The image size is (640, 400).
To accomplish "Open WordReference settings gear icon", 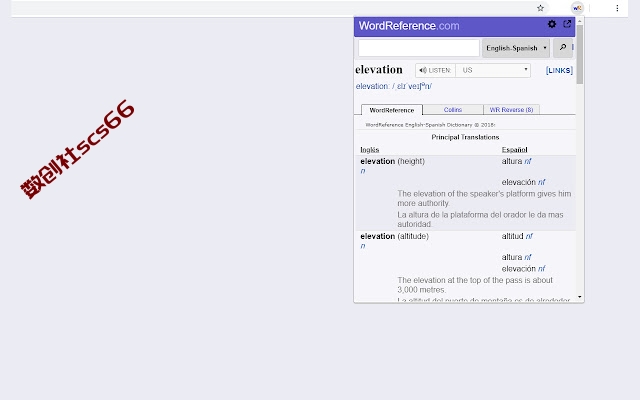I will 552,24.
